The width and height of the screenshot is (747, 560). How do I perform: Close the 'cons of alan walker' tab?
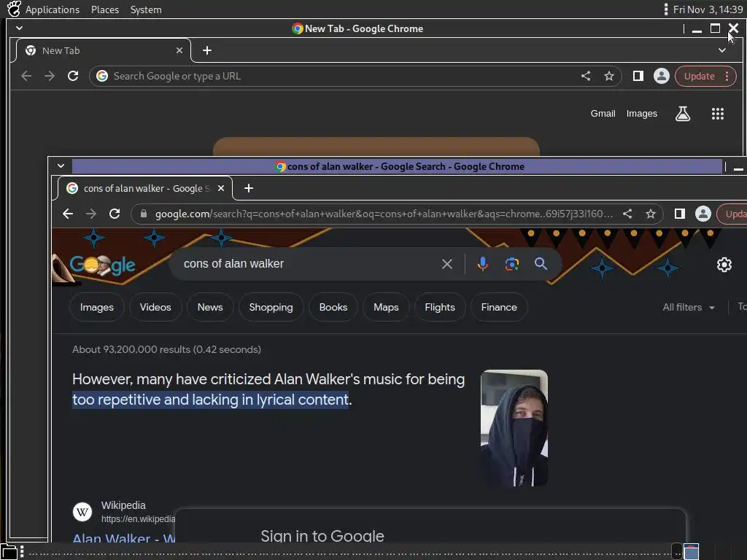point(220,188)
